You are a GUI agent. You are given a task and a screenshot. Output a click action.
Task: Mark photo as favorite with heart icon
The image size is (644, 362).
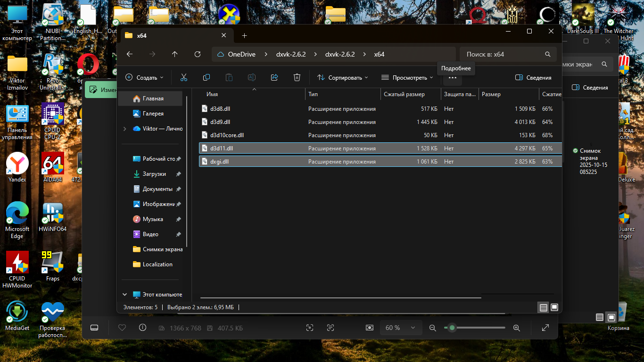[122, 328]
